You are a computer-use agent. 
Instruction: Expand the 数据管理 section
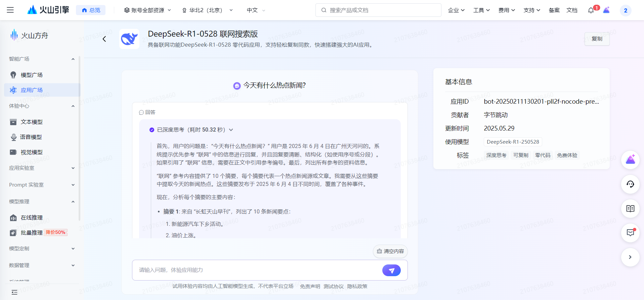click(73, 265)
